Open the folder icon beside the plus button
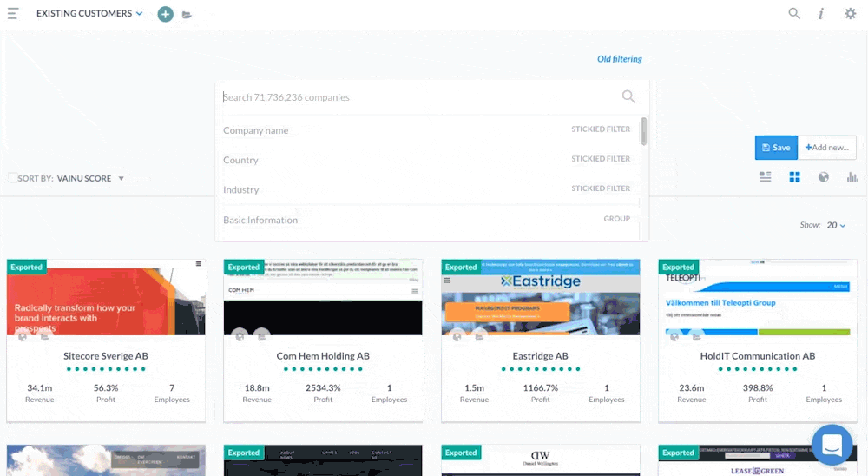 [187, 15]
